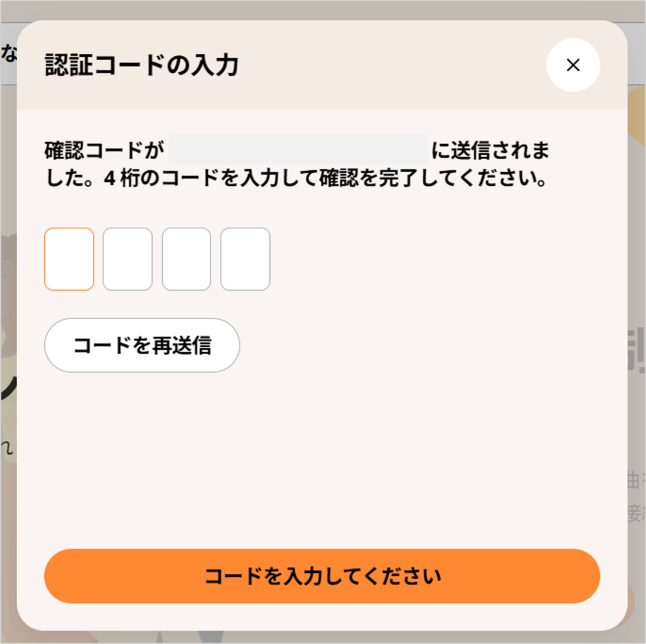Image resolution: width=646 pixels, height=644 pixels.
Task: Click the orange コードを入力してください submit button
Action: point(323,575)
